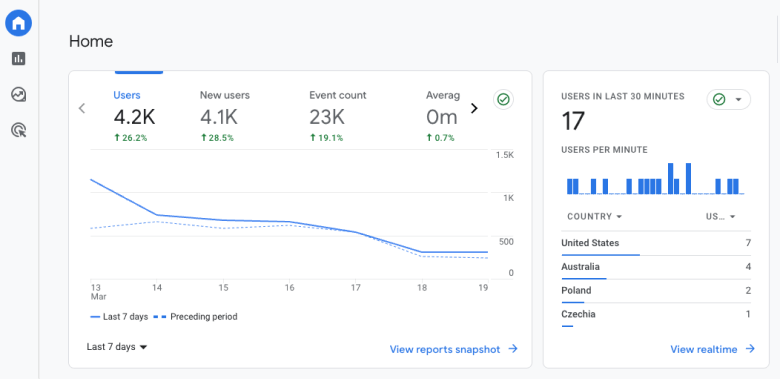Click the arrow next to View realtime

(750, 349)
